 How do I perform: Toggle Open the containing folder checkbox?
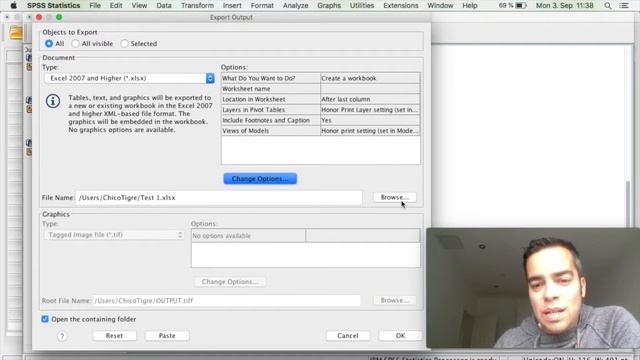(45, 319)
